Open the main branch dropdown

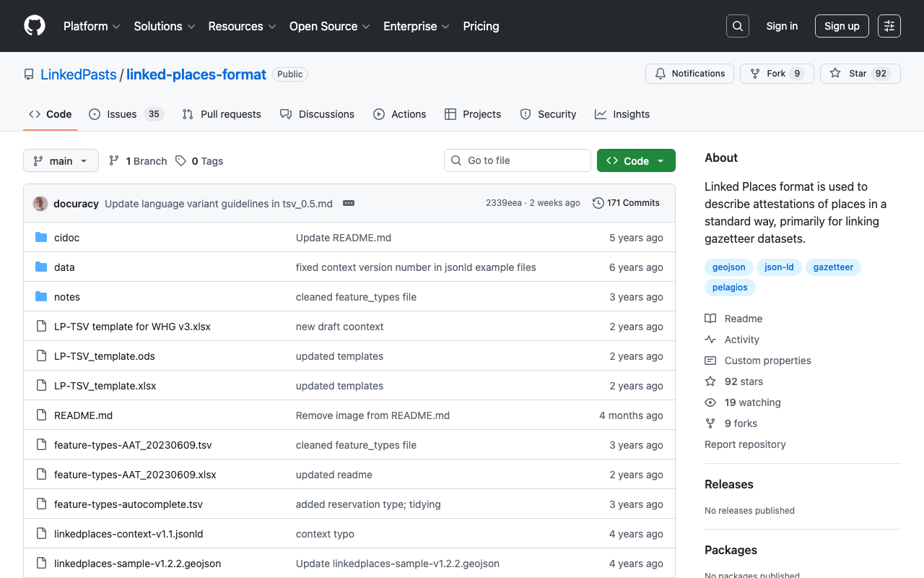pos(61,160)
